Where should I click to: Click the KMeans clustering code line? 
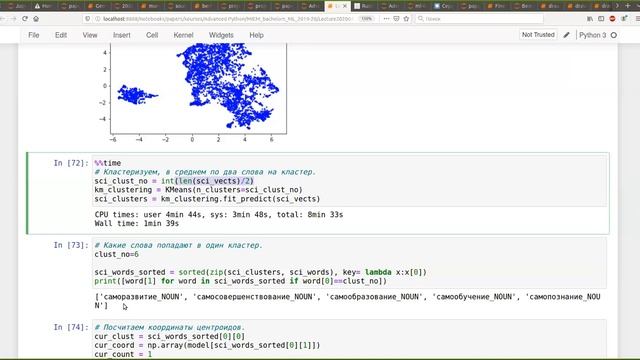pyautogui.click(x=198, y=190)
